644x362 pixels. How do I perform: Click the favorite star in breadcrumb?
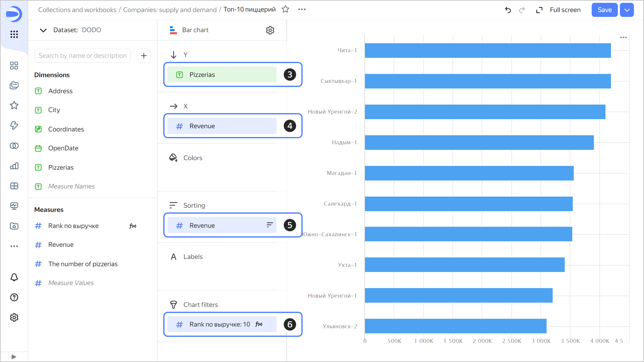[x=285, y=10]
